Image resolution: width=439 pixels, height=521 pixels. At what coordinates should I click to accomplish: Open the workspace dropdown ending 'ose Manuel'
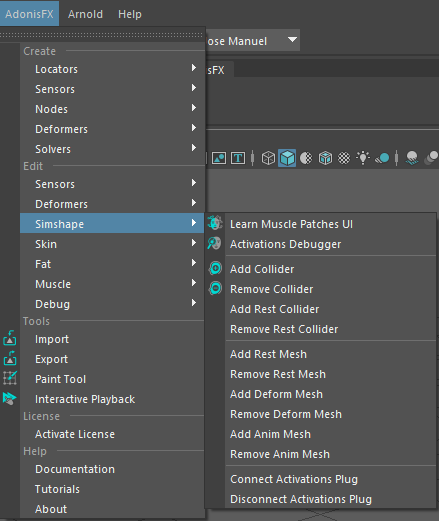point(253,41)
